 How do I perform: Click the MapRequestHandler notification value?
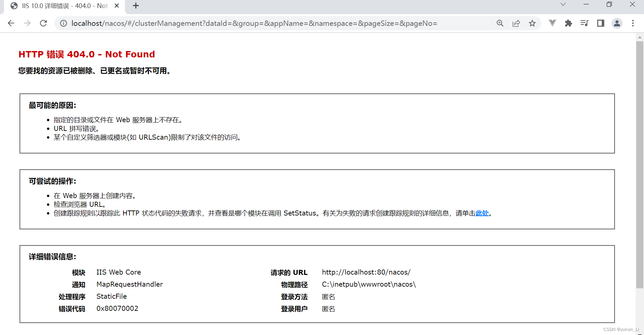click(130, 284)
